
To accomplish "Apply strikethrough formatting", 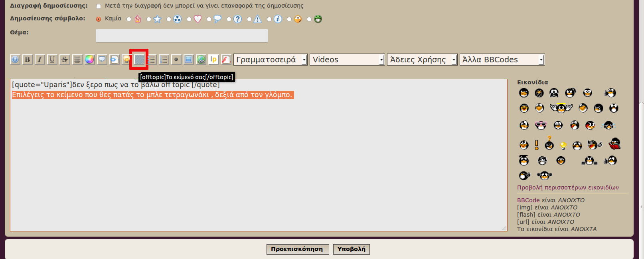I will pos(64,60).
